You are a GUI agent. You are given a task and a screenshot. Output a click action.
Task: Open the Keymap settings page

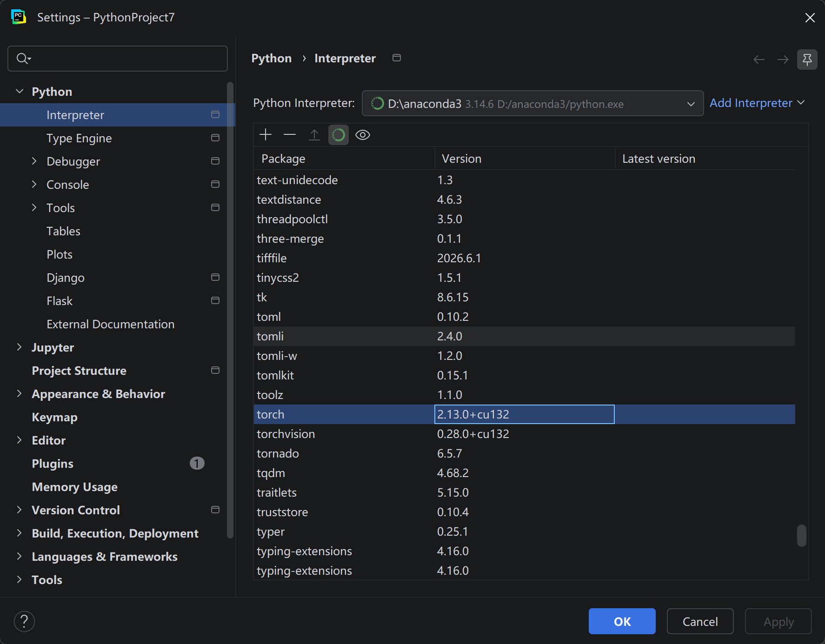54,417
